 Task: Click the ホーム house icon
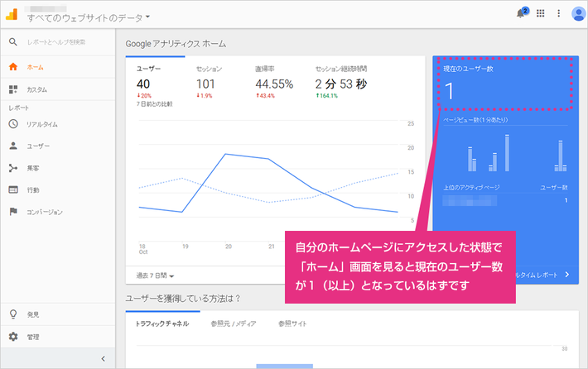pos(13,67)
